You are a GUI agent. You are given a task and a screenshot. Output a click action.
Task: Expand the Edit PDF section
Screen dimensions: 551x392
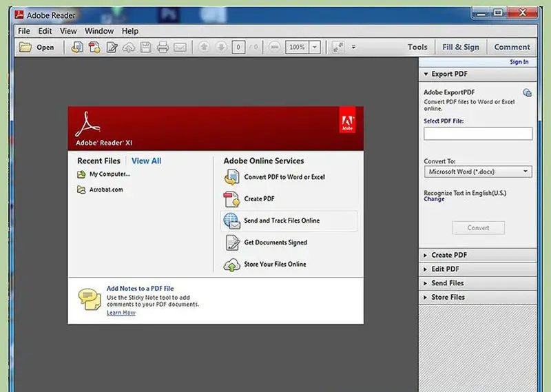(x=477, y=269)
